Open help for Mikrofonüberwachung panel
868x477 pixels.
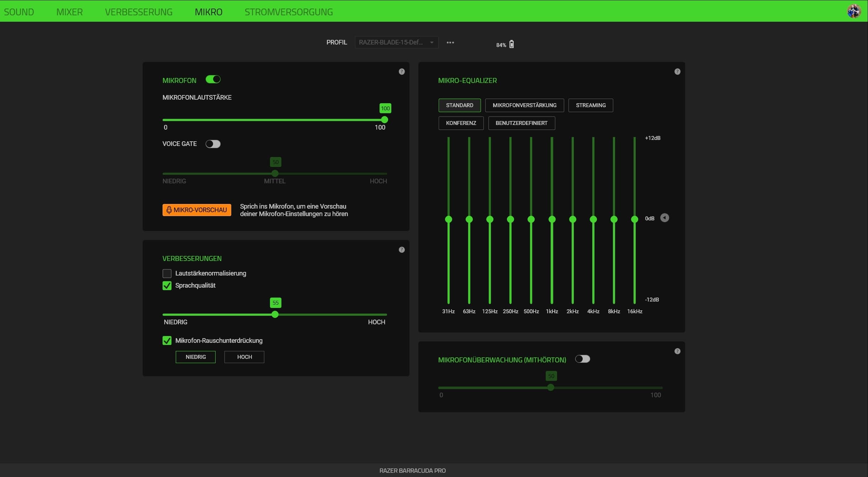677,351
